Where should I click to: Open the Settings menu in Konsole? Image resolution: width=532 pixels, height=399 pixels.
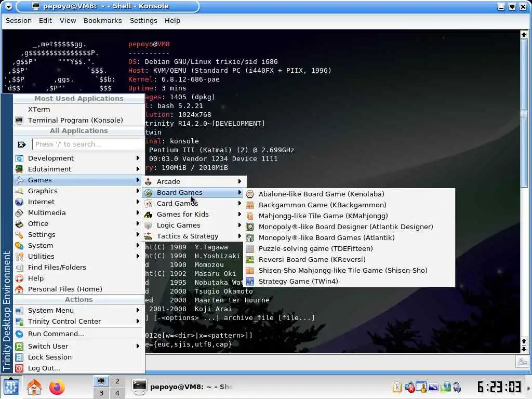(x=143, y=21)
